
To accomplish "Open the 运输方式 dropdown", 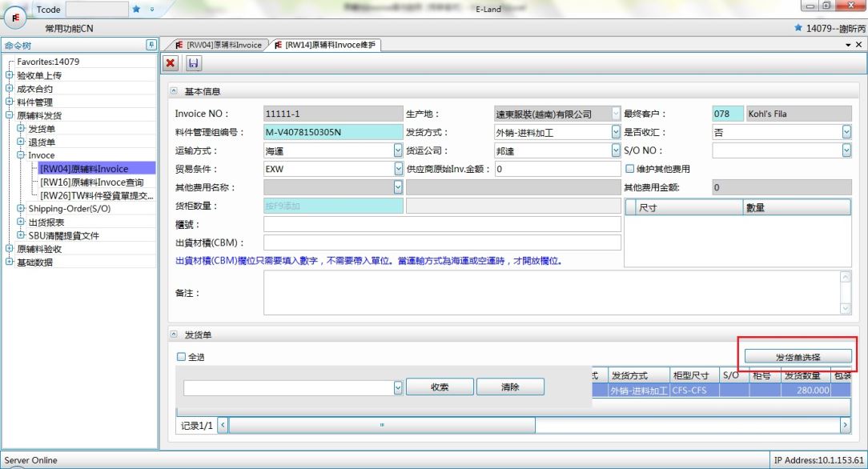I will [x=399, y=150].
